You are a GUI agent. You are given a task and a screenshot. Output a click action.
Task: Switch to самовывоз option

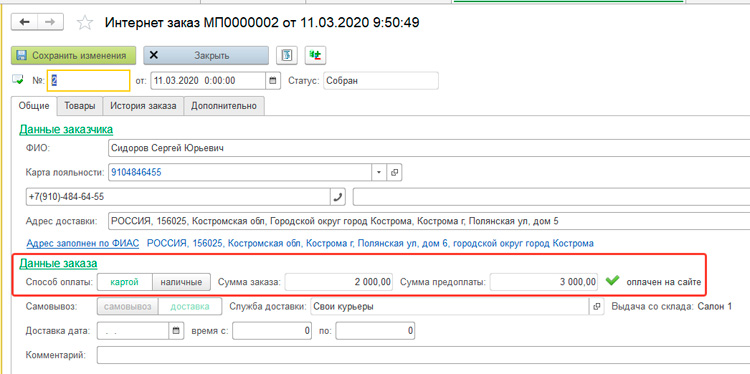(128, 307)
